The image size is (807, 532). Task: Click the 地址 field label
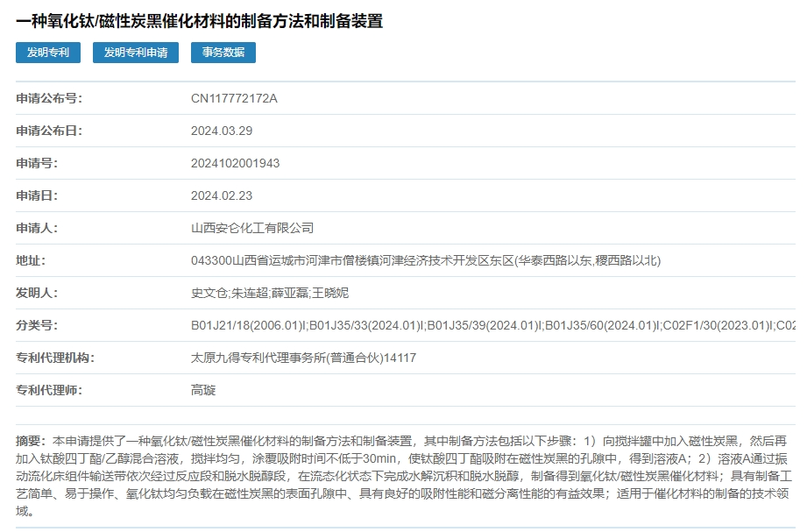point(31,260)
